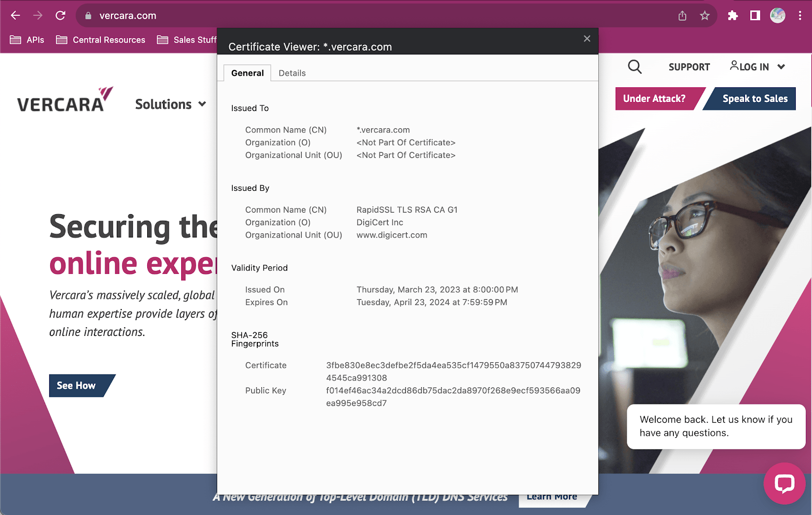812x515 pixels.
Task: Open the SUPPORT link
Action: [x=689, y=67]
